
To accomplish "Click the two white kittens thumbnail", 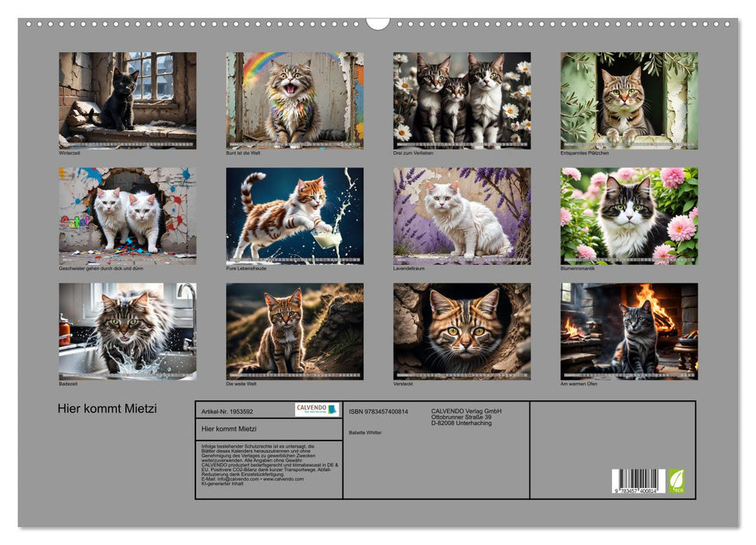I will [128, 215].
